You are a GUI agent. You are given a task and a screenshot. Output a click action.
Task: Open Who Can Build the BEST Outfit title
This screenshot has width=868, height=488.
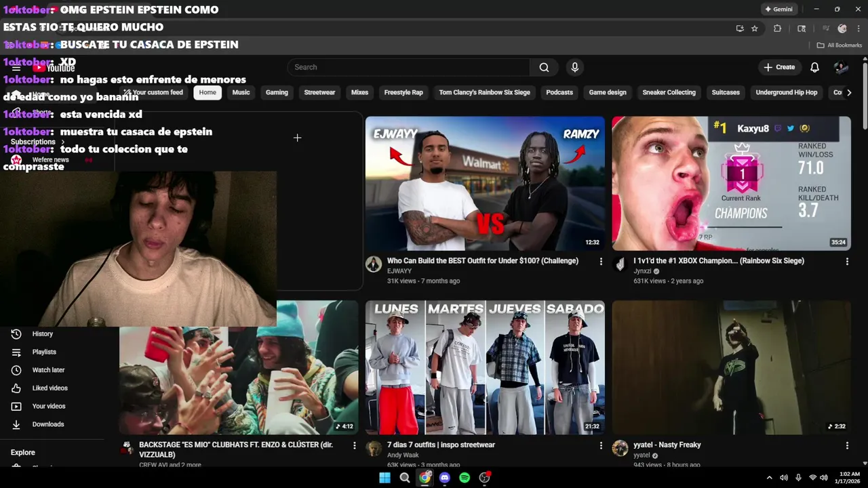(483, 261)
